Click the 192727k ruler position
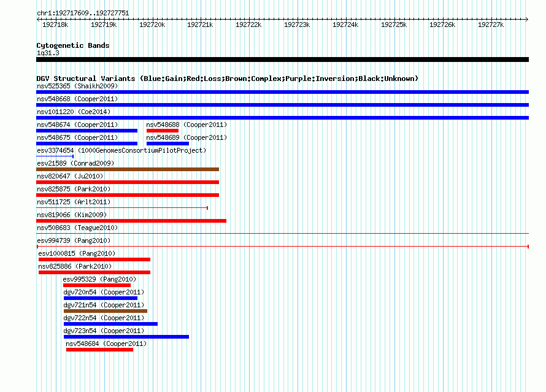546x392 pixels. [491, 25]
